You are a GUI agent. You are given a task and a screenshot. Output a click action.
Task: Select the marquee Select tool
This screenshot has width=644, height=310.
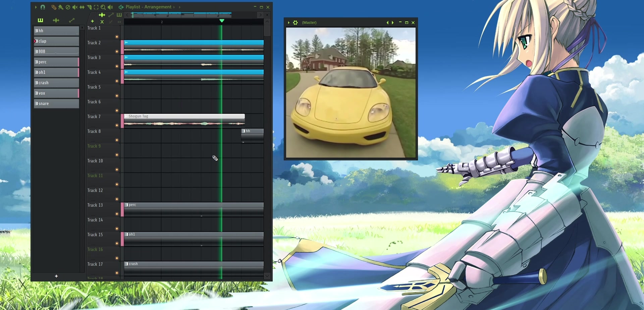[96, 7]
